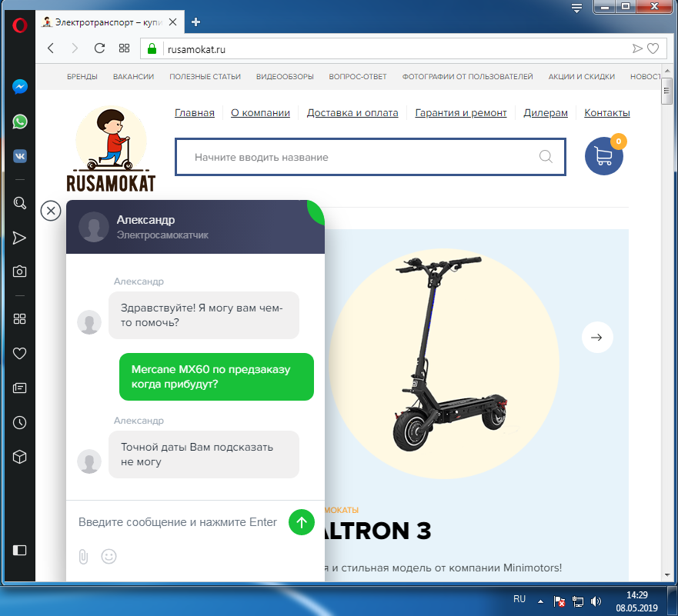Add page to bookmarks with heart icon
The image size is (678, 616).
[x=653, y=48]
